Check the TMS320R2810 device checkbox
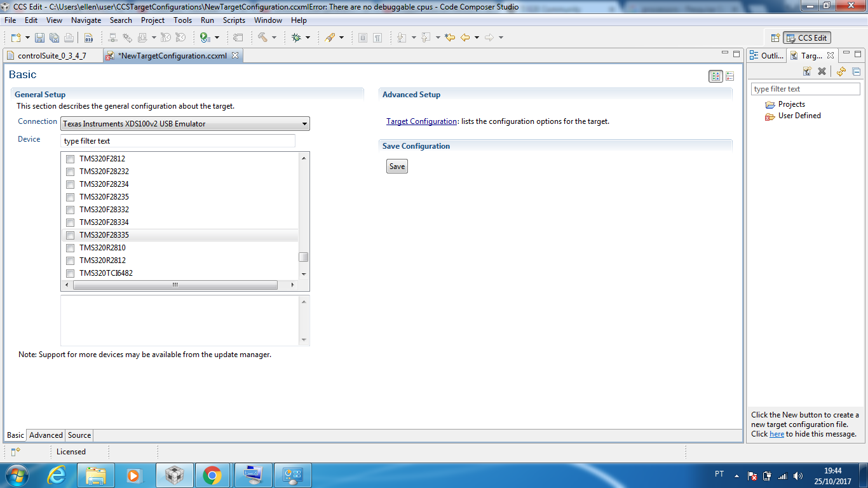This screenshot has width=868, height=488. (71, 248)
